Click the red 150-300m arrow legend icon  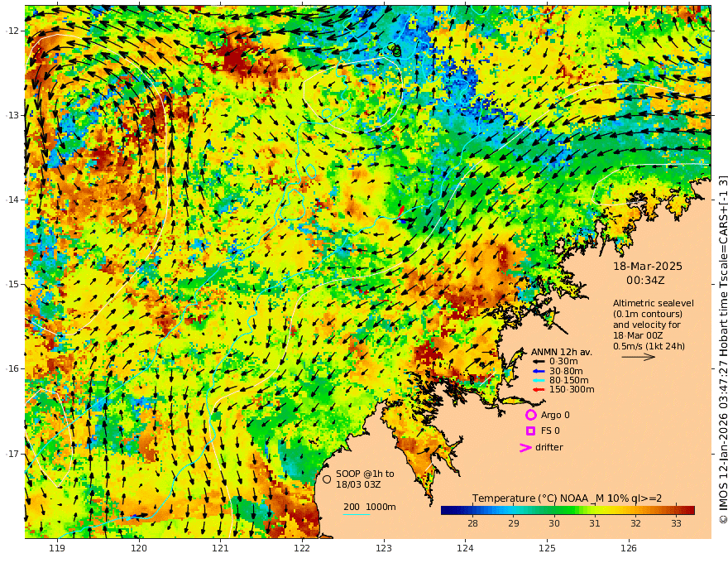pos(538,389)
